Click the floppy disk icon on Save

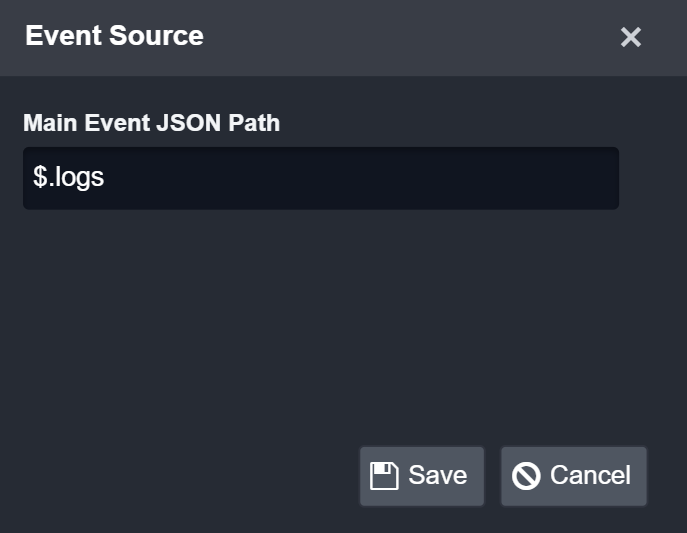point(384,476)
